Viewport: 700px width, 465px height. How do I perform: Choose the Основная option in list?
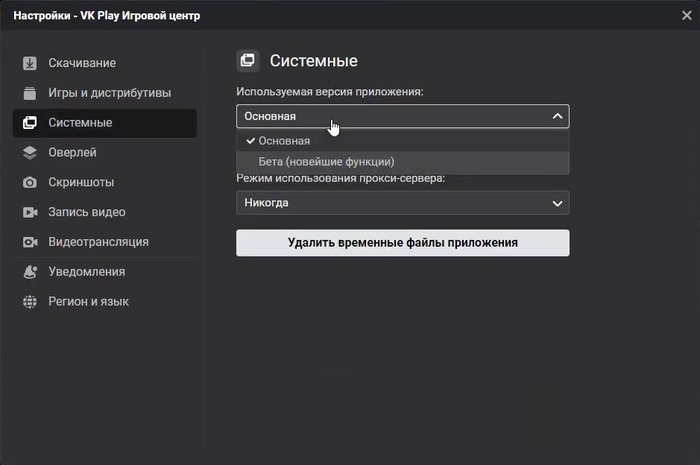point(403,141)
